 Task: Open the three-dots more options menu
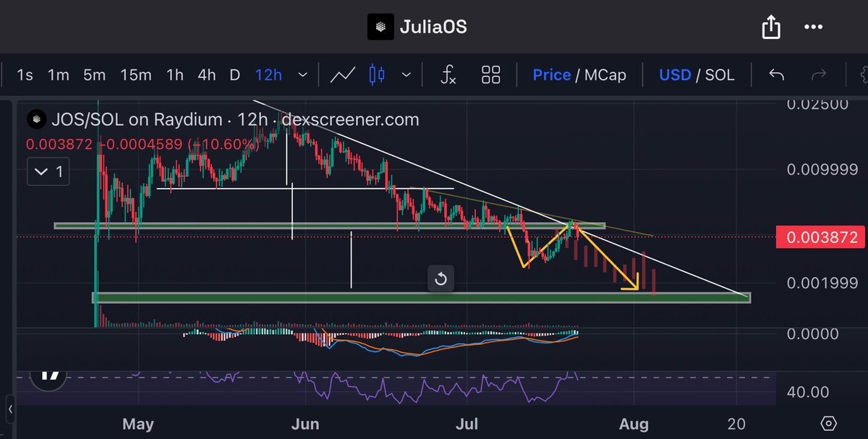coord(814,27)
